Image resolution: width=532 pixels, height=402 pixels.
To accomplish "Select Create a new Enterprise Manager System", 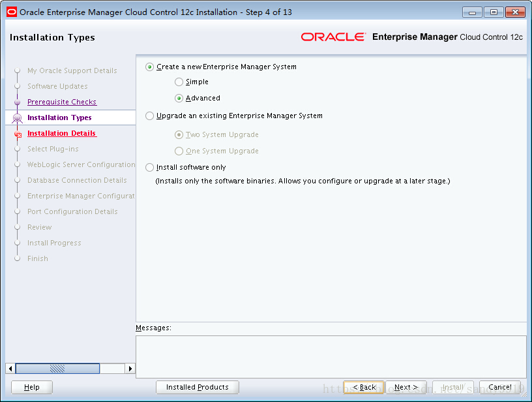I will point(150,67).
